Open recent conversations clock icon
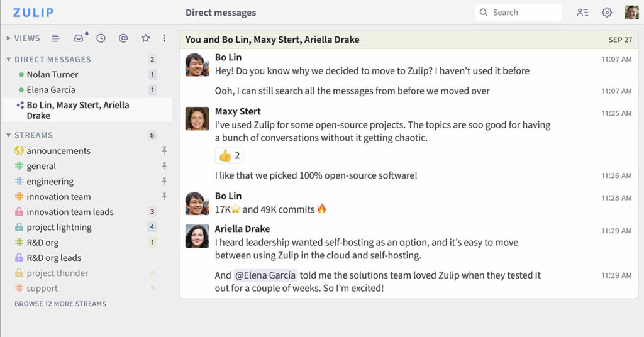The height and width of the screenshot is (337, 644). (x=101, y=38)
